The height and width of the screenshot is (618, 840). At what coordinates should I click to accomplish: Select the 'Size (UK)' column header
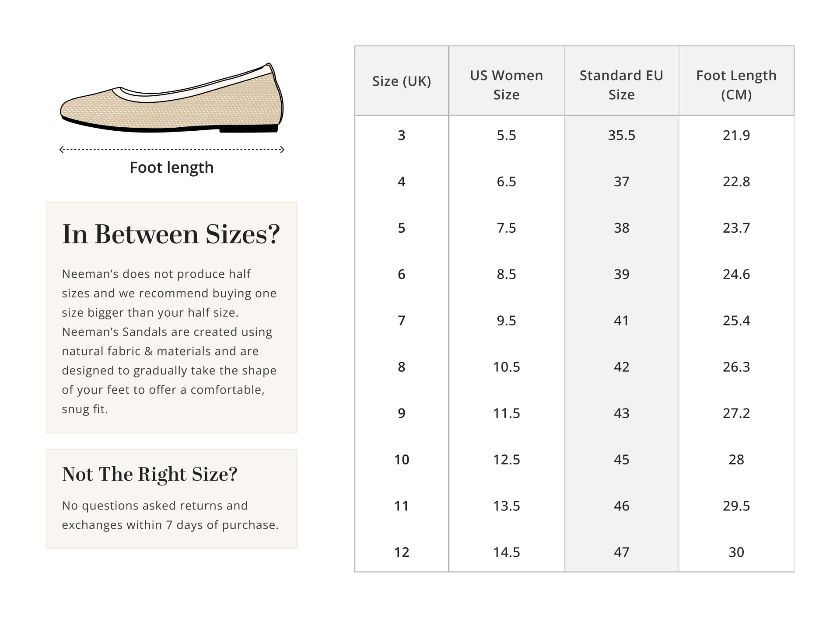pos(401,81)
